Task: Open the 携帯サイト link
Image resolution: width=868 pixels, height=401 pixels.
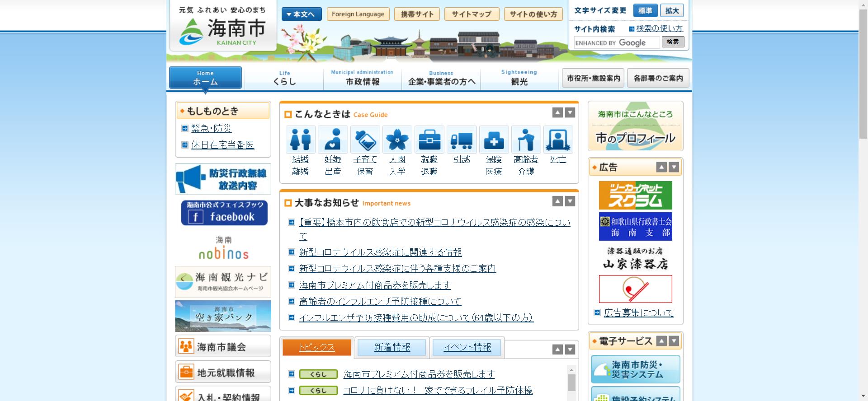Action: [x=417, y=14]
